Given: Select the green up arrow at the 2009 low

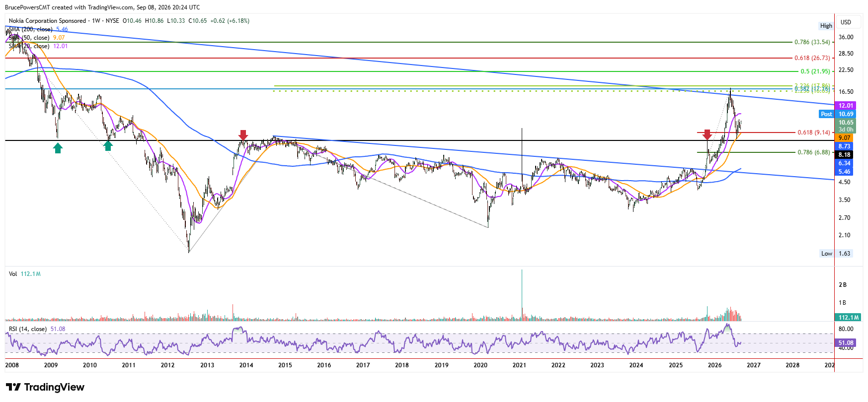Looking at the screenshot, I should 58,147.
